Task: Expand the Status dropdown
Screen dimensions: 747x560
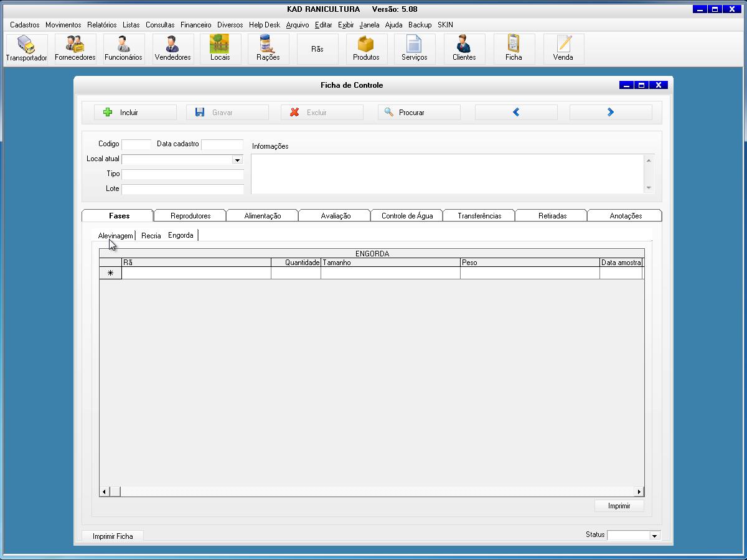Action: pyautogui.click(x=654, y=535)
